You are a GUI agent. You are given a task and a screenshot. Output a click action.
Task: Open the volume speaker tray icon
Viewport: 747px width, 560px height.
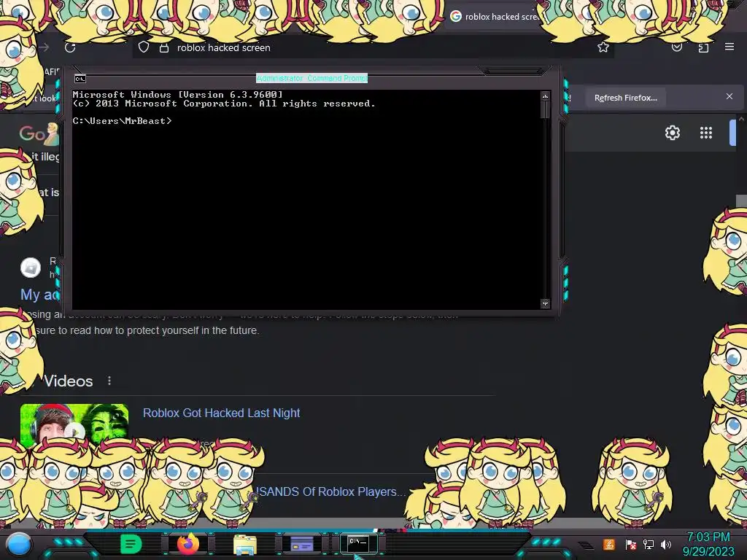(x=666, y=544)
